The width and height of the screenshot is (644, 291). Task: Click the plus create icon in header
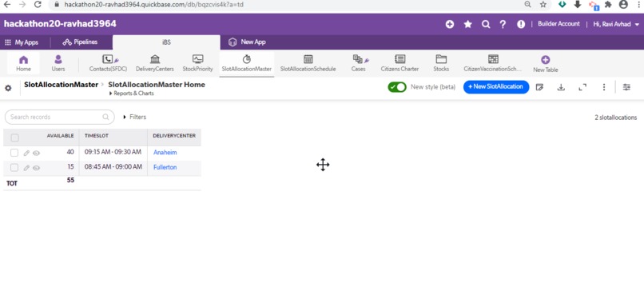[450, 24]
